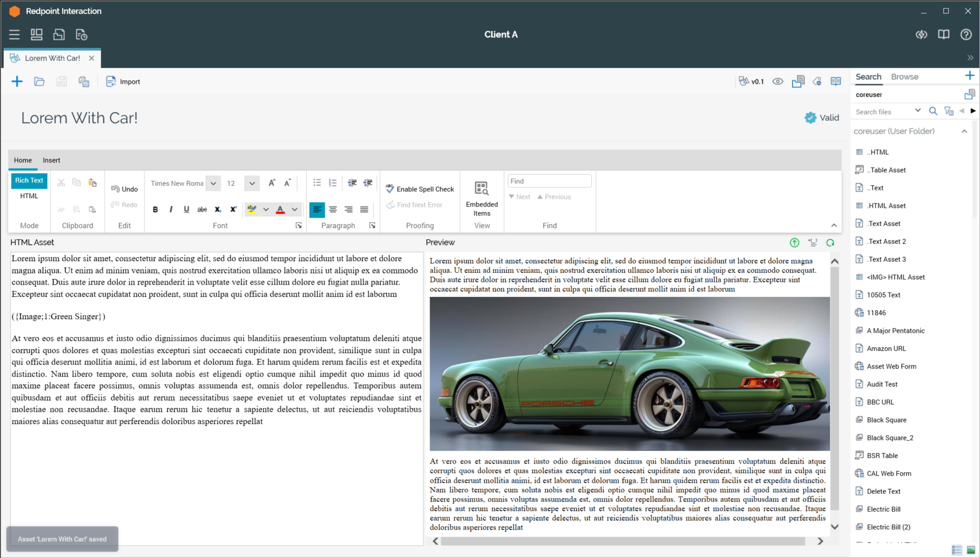Switch editor to HTML mode
The width and height of the screenshot is (980, 558).
click(x=29, y=196)
